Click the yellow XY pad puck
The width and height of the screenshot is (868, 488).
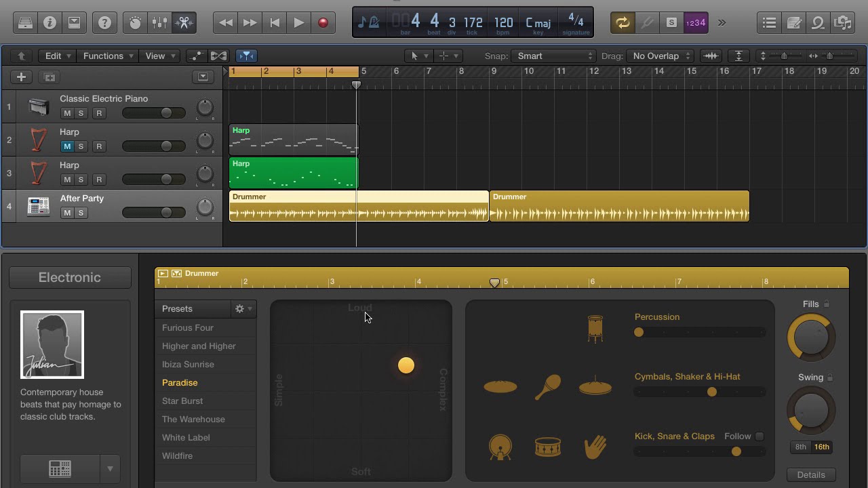[406, 365]
